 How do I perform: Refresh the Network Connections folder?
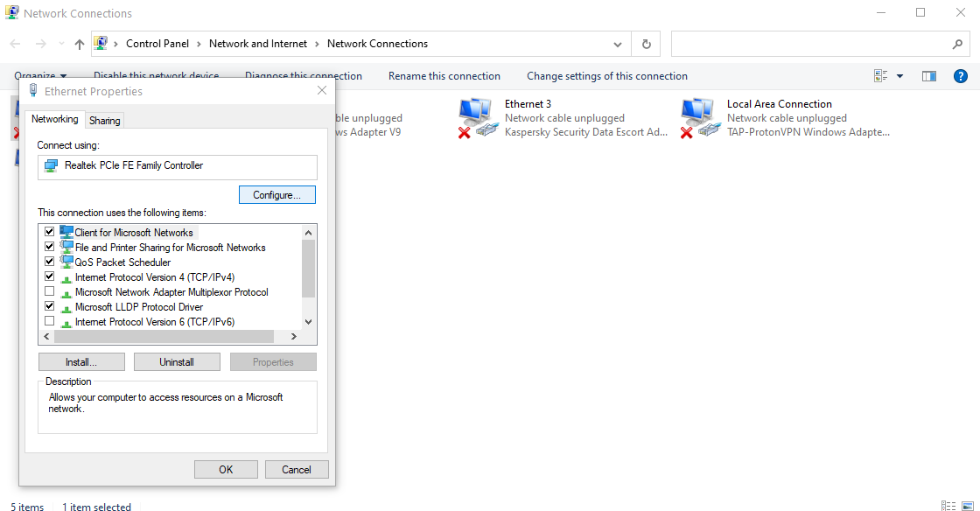(x=647, y=44)
